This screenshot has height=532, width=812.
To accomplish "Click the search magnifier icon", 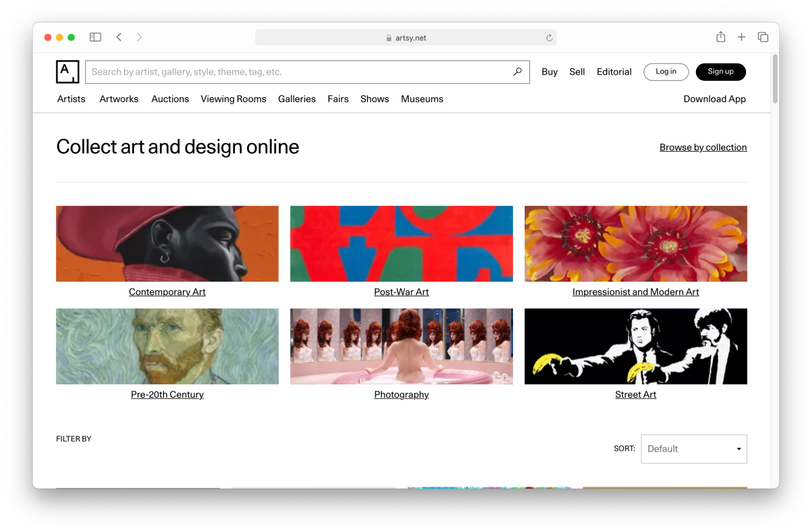I will click(517, 72).
